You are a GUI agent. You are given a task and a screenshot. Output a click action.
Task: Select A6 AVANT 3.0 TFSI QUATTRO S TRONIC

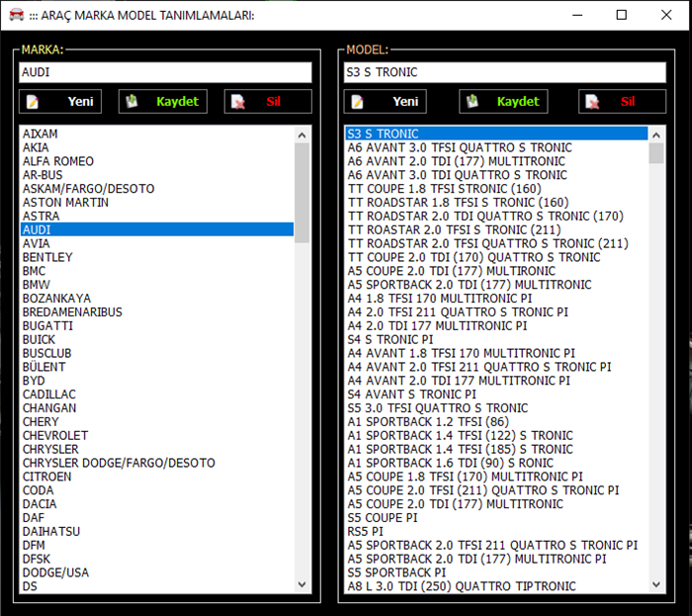496,147
